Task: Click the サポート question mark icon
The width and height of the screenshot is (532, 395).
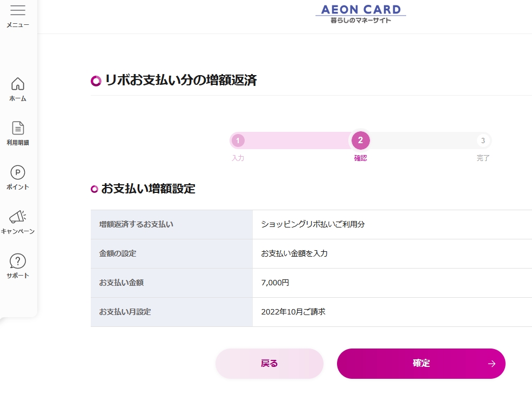Action: click(18, 261)
